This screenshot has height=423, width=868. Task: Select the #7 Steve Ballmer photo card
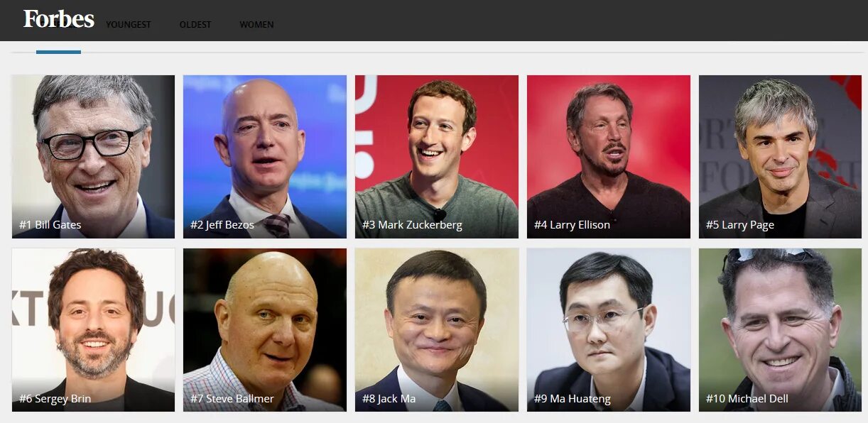(265, 330)
